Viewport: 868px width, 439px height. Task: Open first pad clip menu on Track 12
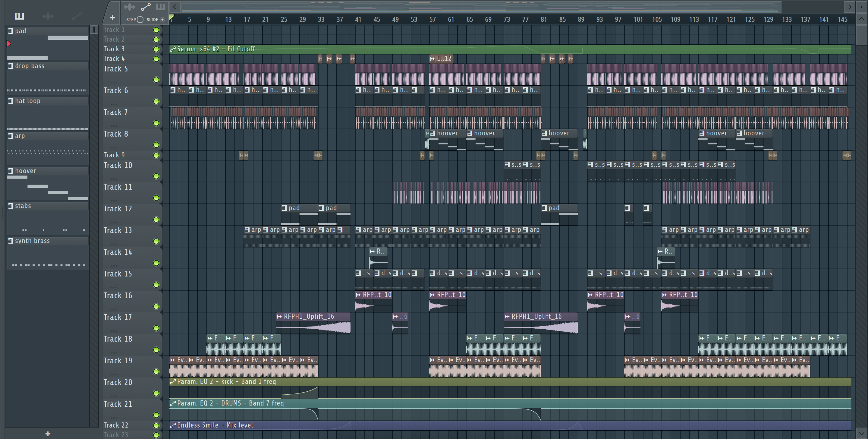tap(285, 208)
